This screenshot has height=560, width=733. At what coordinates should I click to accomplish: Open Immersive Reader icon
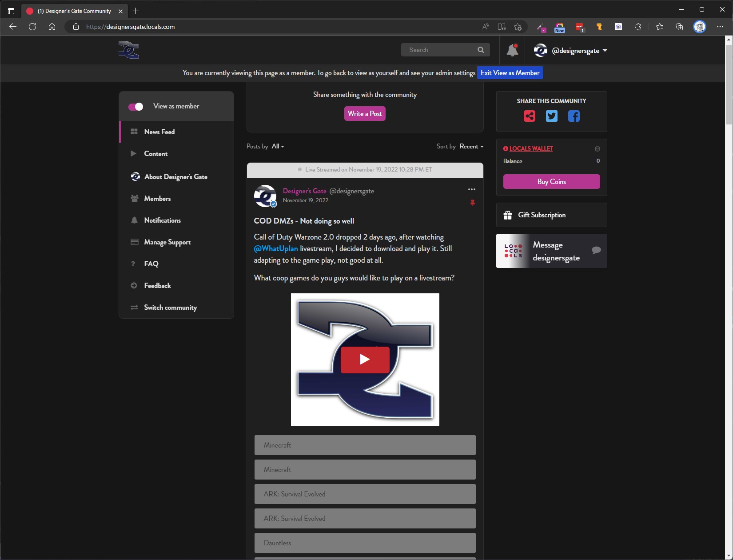coord(502,27)
